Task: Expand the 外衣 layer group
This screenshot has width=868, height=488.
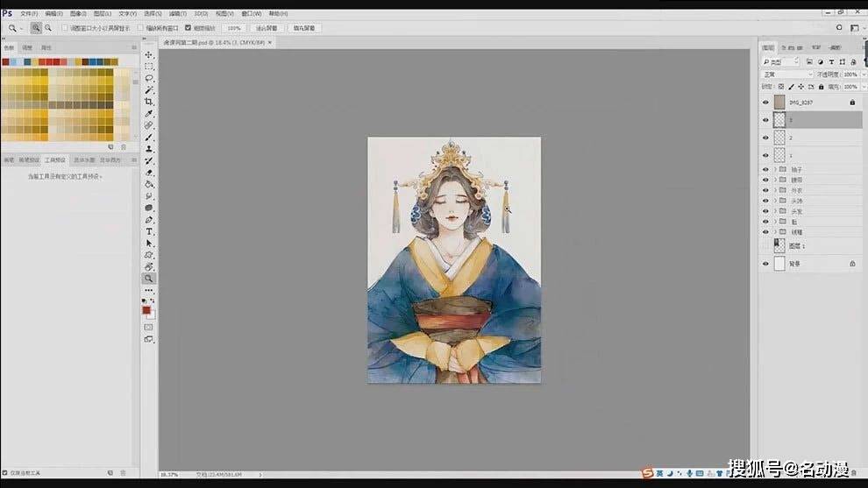Action: [x=774, y=190]
